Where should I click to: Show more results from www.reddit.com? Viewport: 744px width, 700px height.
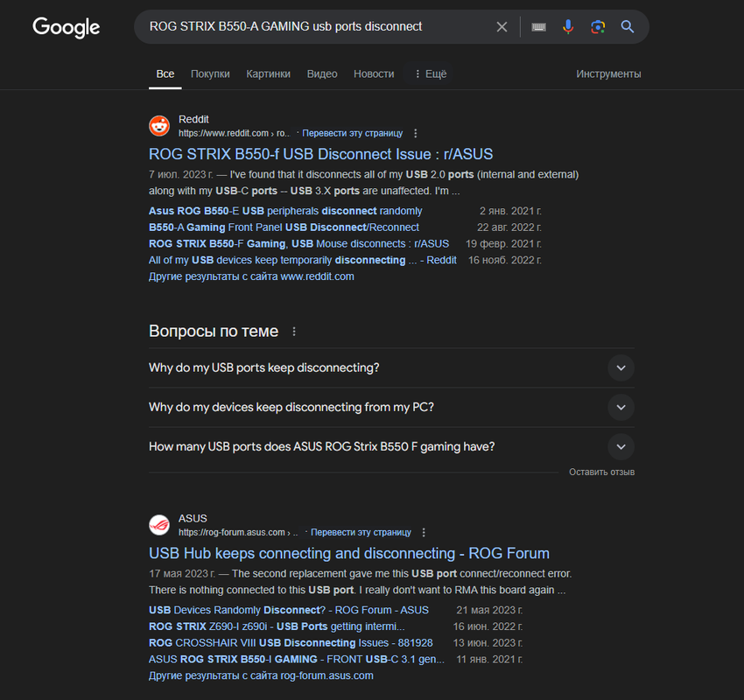tap(251, 276)
